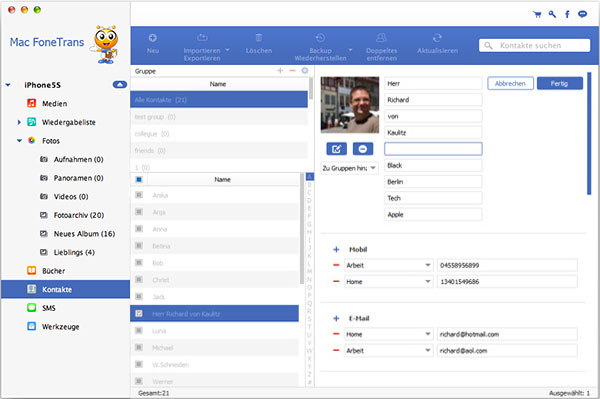This screenshot has height=399, width=600.
Task: Check the Bob contact checkbox
Action: [x=139, y=262]
